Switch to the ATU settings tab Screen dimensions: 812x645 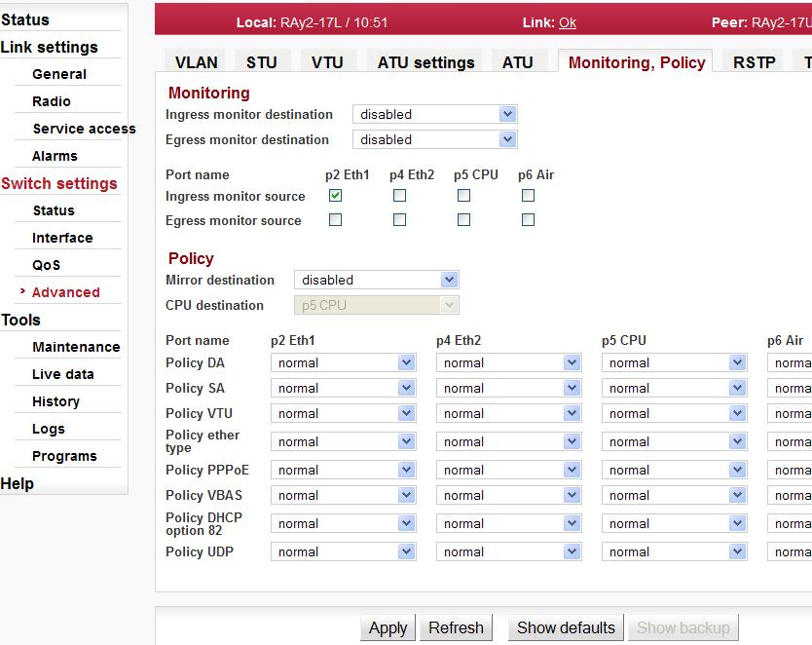pos(425,62)
